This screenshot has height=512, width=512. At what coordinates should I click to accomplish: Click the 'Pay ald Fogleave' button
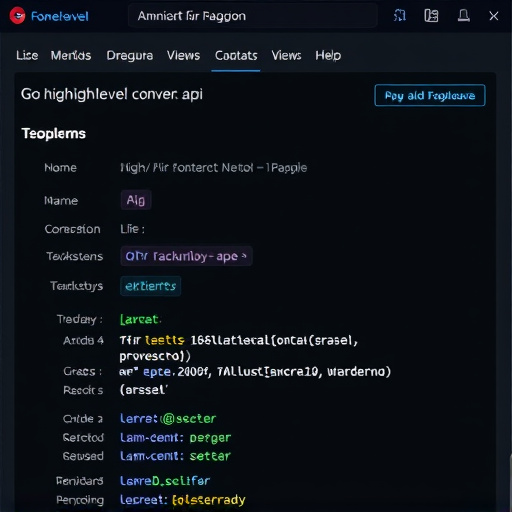(x=430, y=95)
